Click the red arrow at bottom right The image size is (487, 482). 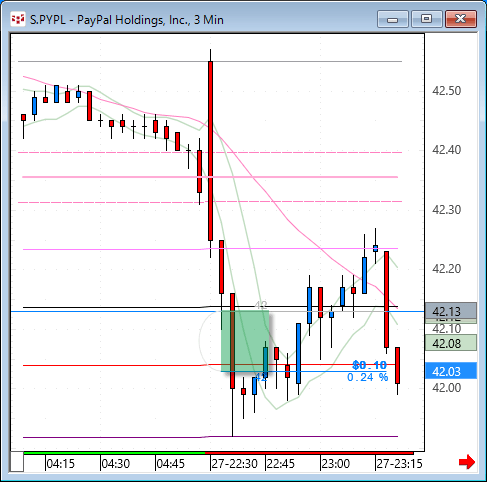click(467, 462)
